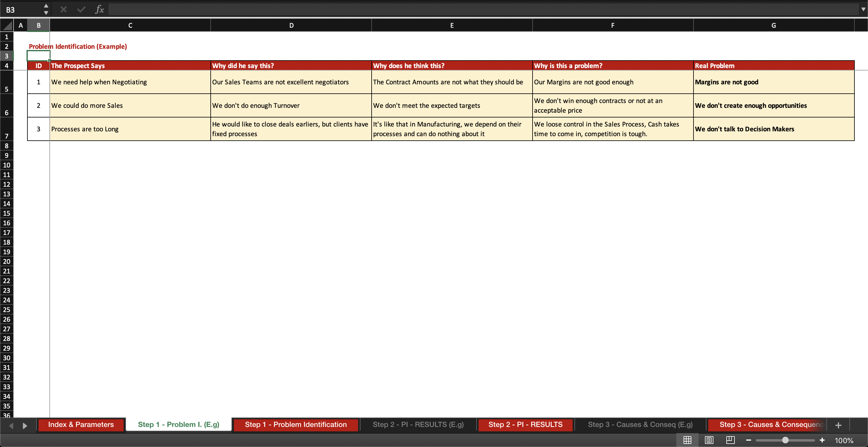
Task: Add a new sheet with plus
Action: coord(838,425)
